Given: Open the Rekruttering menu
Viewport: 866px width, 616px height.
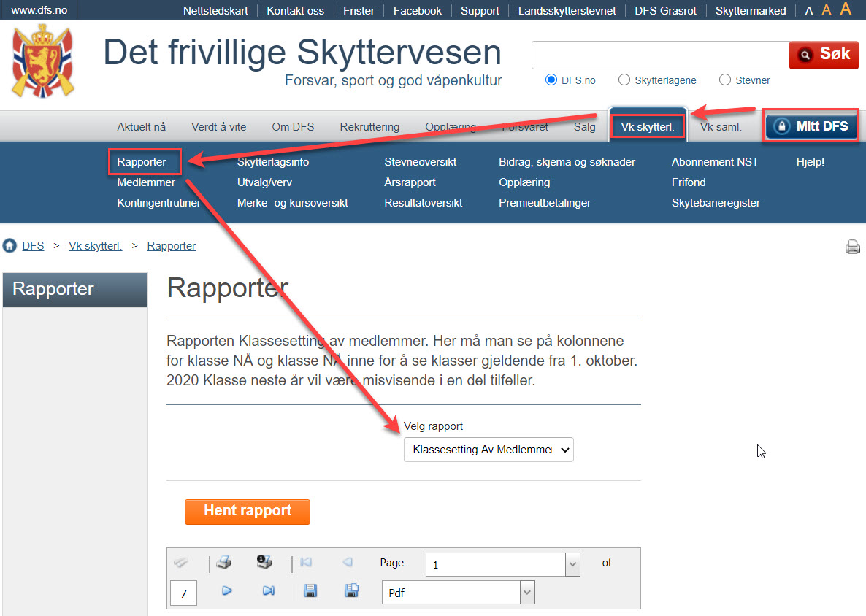Looking at the screenshot, I should tap(369, 127).
